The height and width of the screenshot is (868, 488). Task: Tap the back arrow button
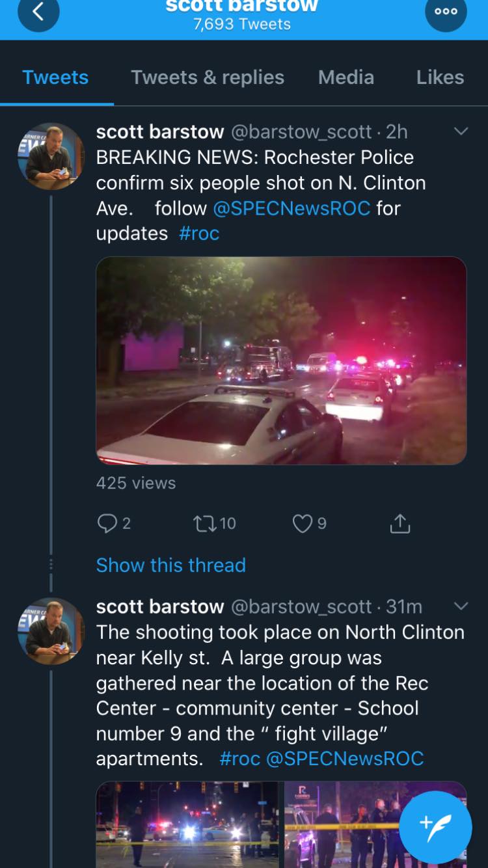[38, 12]
